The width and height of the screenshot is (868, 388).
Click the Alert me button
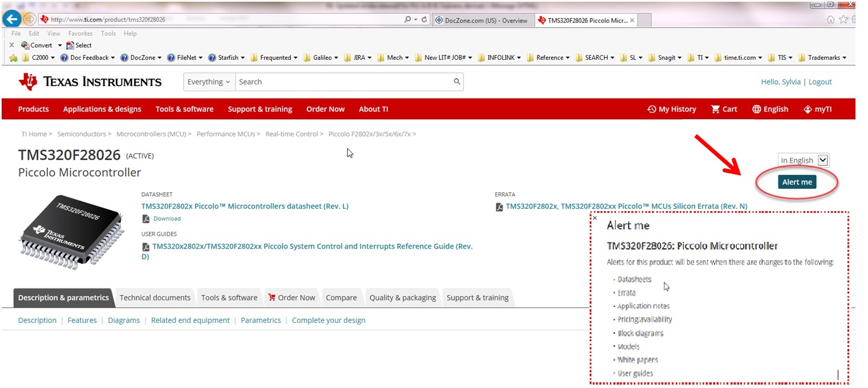point(797,182)
